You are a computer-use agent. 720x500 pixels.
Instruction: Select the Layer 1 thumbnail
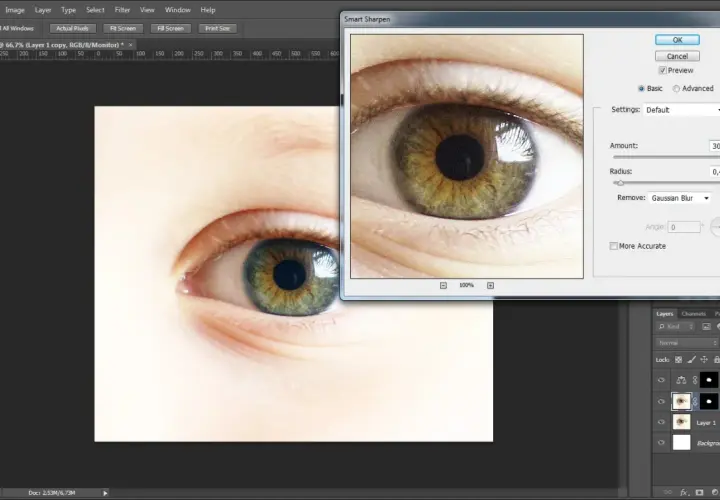click(x=681, y=422)
